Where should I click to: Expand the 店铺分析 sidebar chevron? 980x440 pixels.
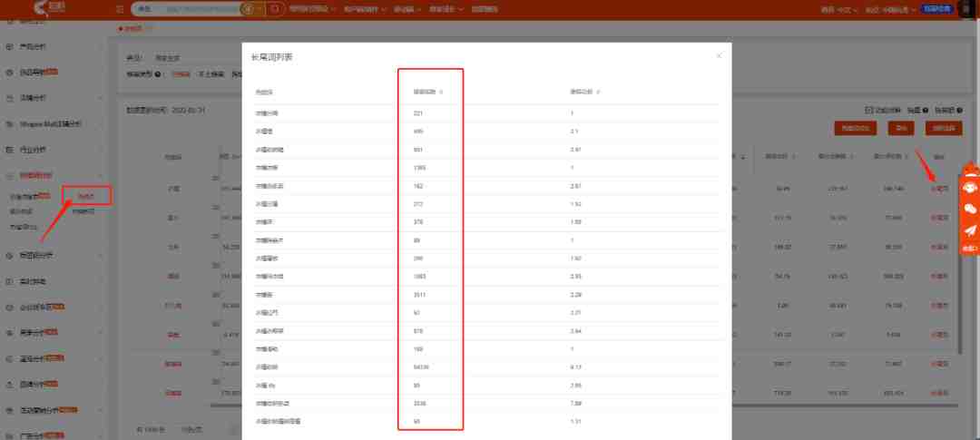point(102,98)
